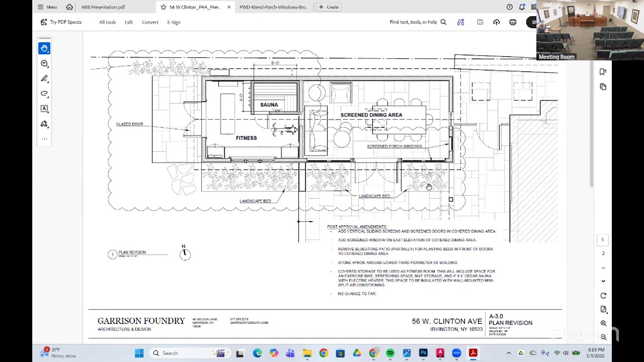
Task: Open notifications bell icon
Action: coord(522,7)
